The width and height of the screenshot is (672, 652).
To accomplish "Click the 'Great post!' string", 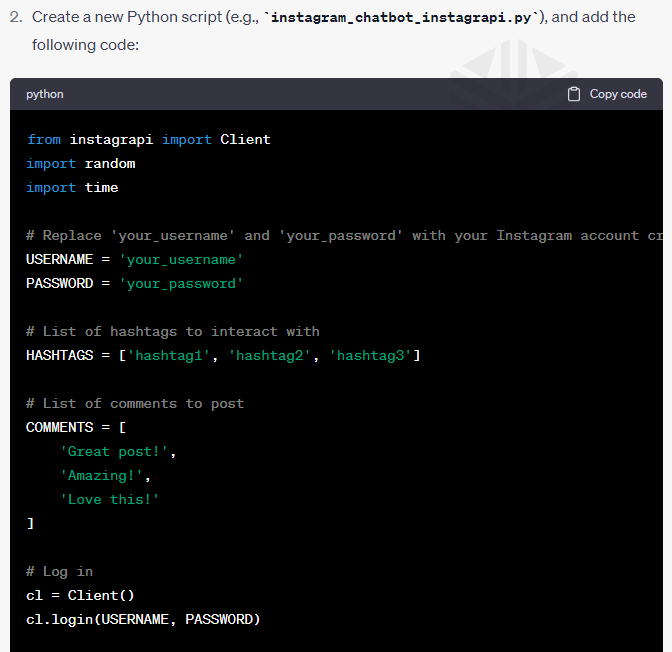I will pyautogui.click(x=114, y=451).
